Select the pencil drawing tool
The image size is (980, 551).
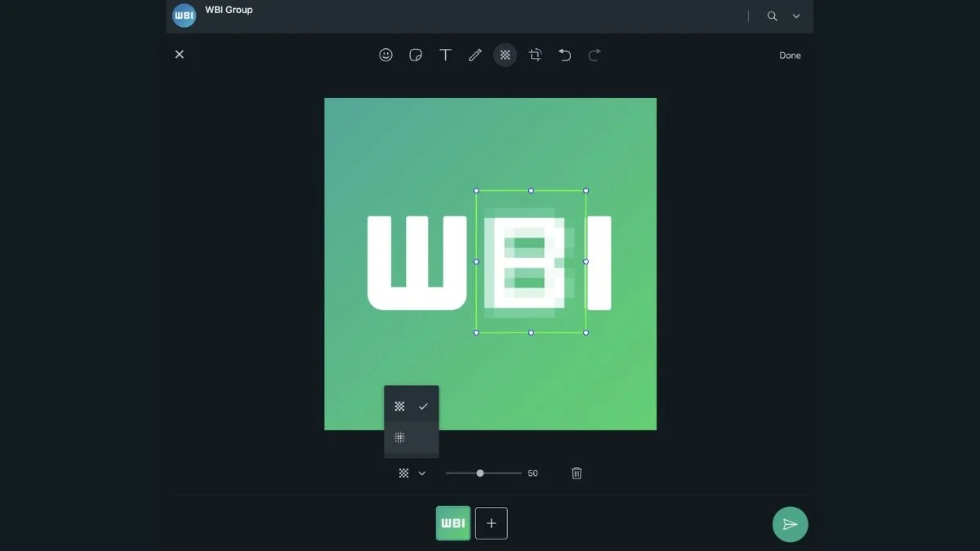tap(475, 55)
